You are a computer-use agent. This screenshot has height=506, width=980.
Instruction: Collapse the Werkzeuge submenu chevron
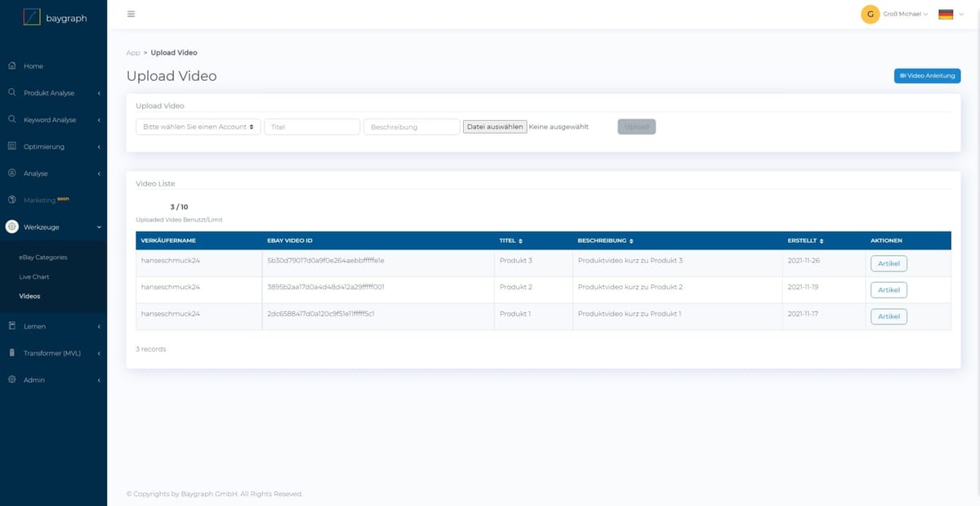point(99,227)
